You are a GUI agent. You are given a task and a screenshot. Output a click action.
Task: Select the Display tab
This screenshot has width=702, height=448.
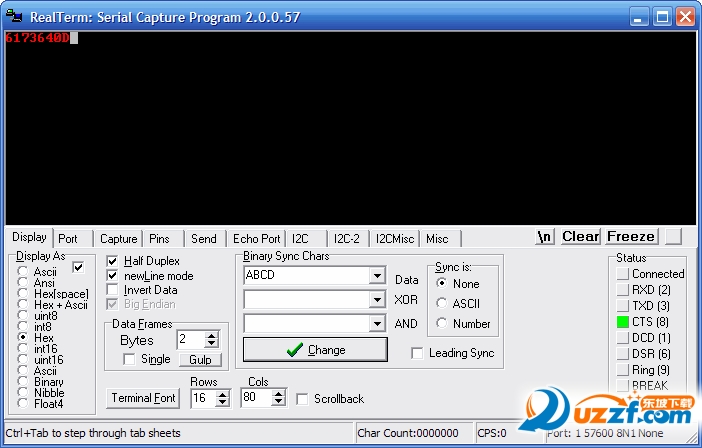coord(29,237)
